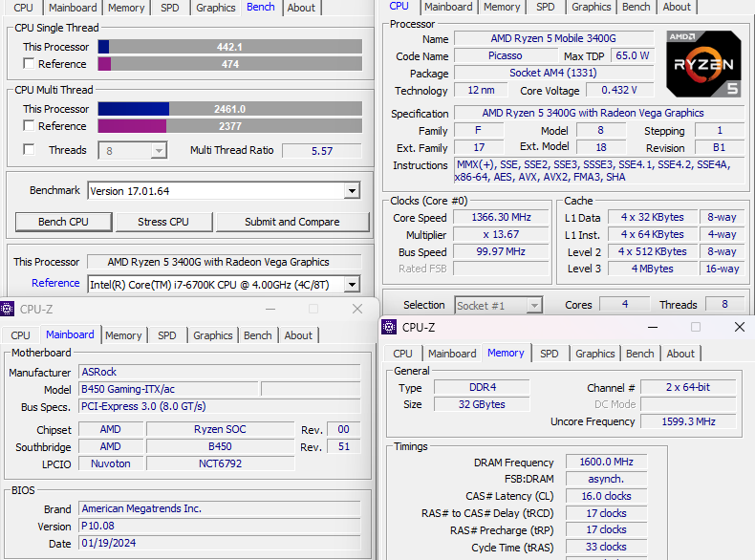Open Mainboard tab in CPU info window
Viewport: 755px width, 560px height.
(448, 7)
